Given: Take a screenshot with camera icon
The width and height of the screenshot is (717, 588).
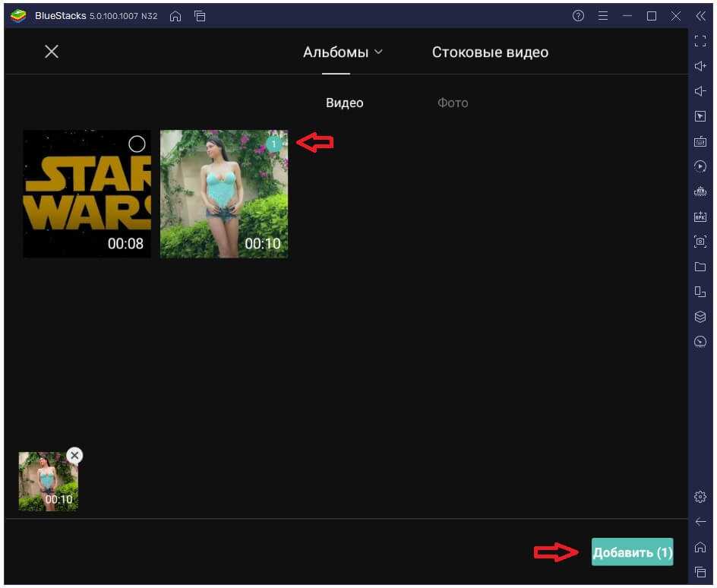Looking at the screenshot, I should pos(700,242).
